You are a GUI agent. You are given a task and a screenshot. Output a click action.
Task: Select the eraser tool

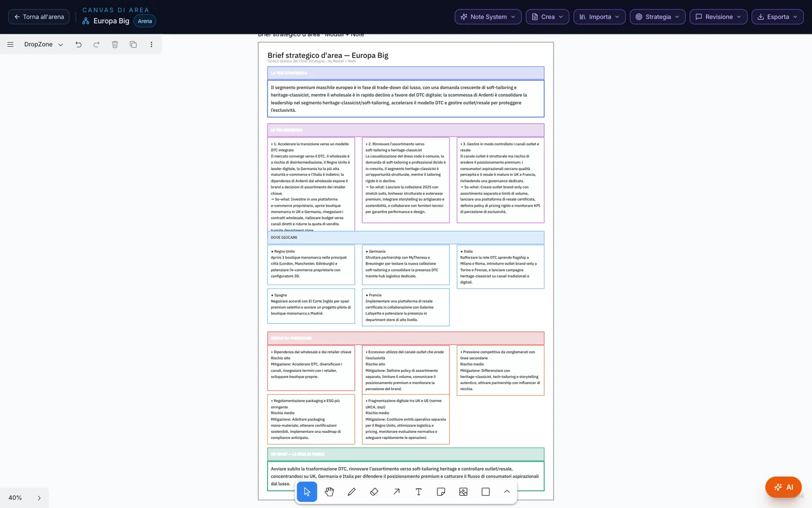click(x=374, y=492)
